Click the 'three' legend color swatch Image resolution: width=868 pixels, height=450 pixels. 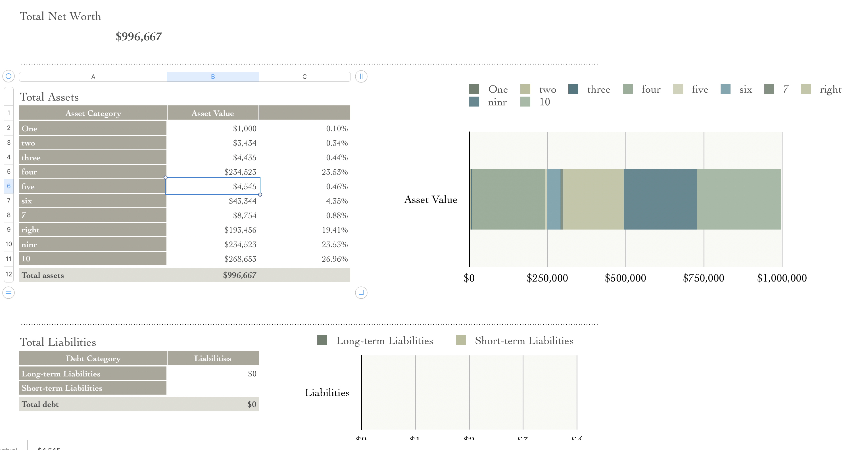573,89
